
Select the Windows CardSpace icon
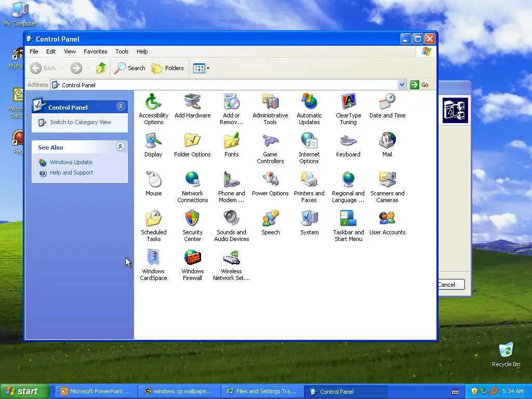pyautogui.click(x=153, y=258)
